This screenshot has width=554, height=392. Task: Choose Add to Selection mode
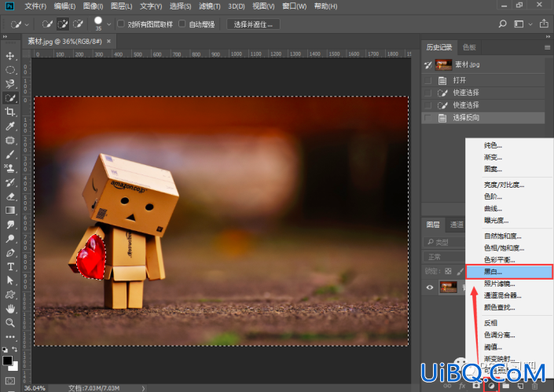[x=63, y=24]
